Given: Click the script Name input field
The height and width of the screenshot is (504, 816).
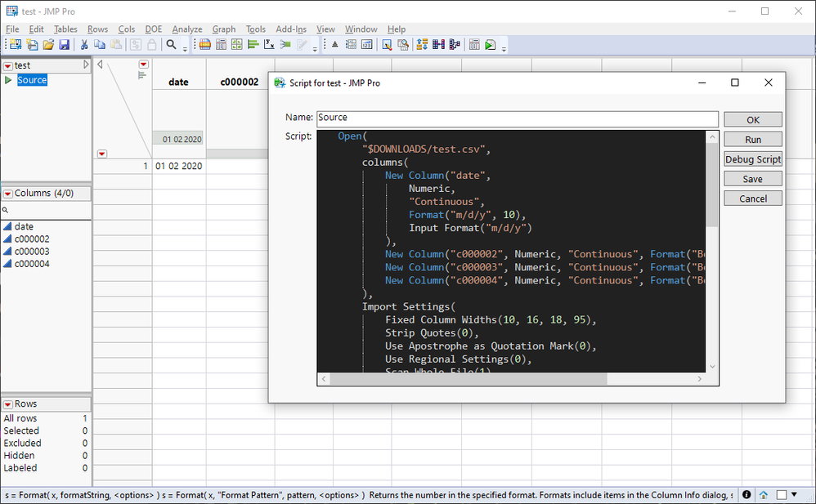Looking at the screenshot, I should click(x=517, y=118).
